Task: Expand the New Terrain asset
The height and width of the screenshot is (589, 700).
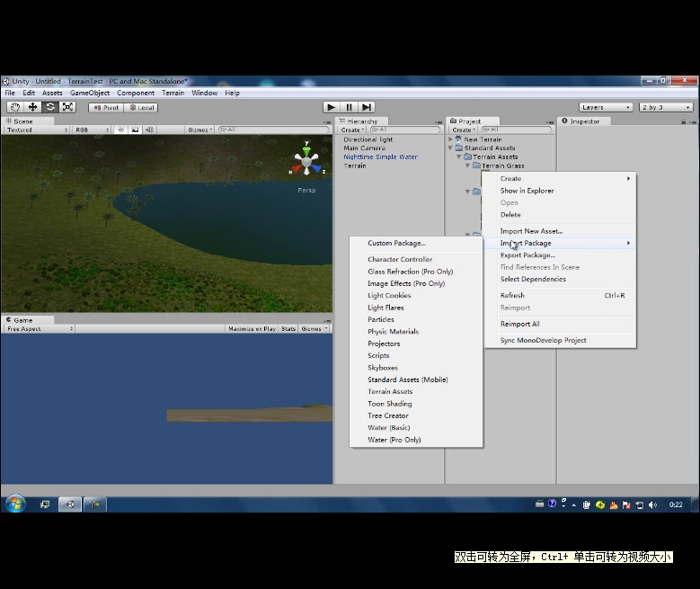Action: (450, 139)
